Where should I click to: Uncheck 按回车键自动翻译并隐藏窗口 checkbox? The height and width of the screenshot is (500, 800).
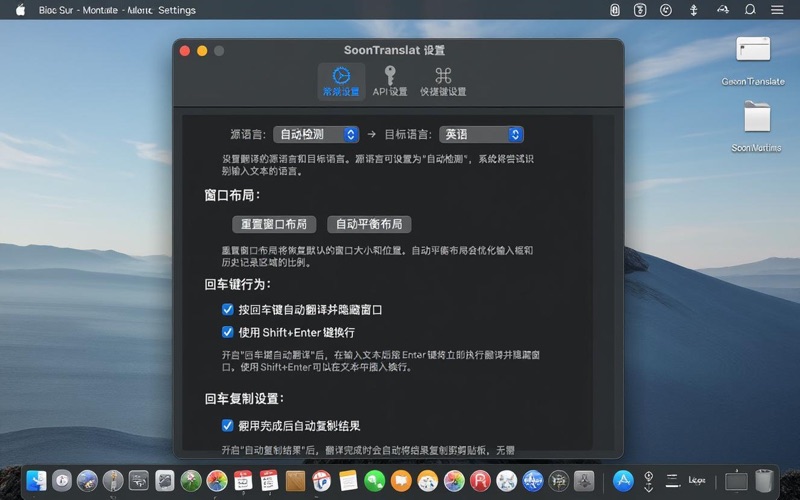pos(228,309)
